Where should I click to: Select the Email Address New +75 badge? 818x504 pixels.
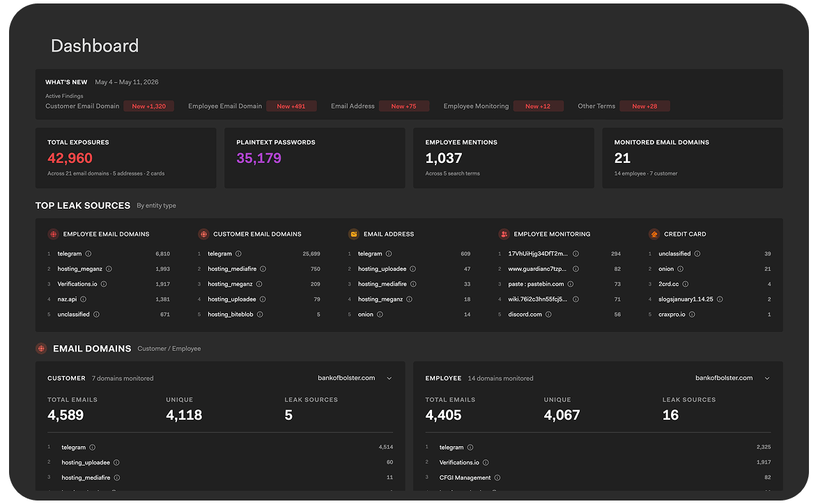404,107
